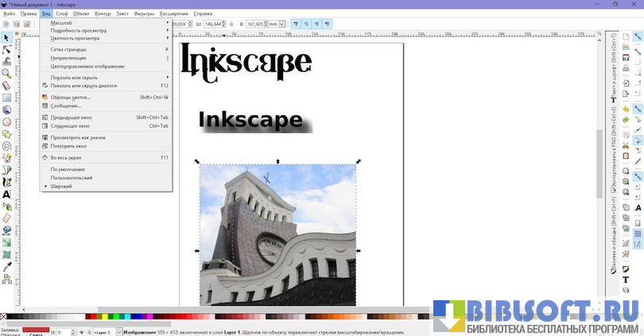Pick the Star polygon tool

[6, 133]
